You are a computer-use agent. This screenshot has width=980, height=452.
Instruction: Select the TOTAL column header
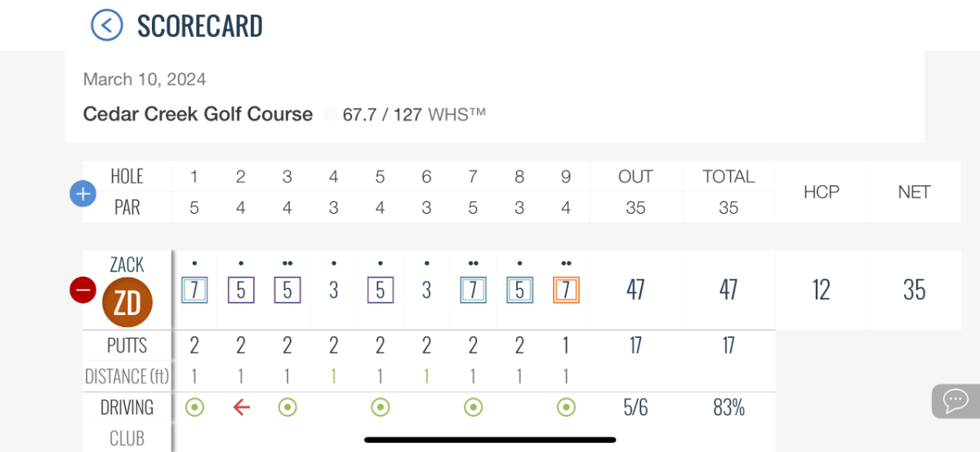click(x=728, y=176)
